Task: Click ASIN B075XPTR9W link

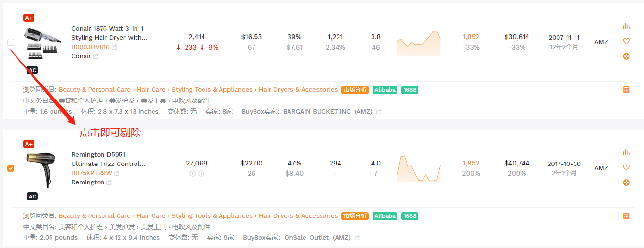Action: pyautogui.click(x=92, y=173)
